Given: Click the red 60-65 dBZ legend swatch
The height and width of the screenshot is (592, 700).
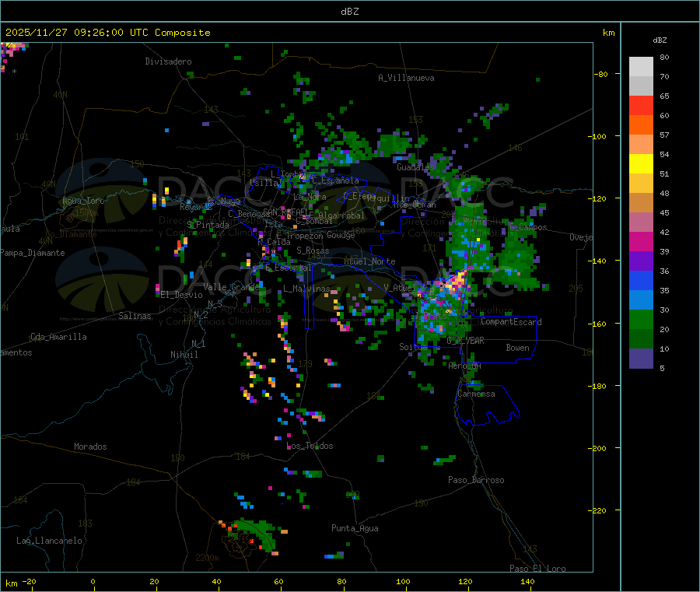Looking at the screenshot, I should click(x=641, y=105).
